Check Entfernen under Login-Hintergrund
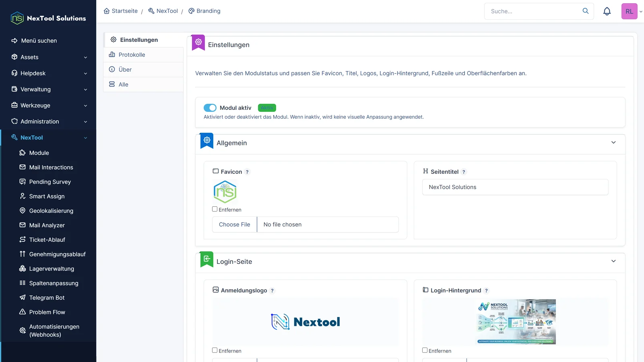 pyautogui.click(x=425, y=350)
